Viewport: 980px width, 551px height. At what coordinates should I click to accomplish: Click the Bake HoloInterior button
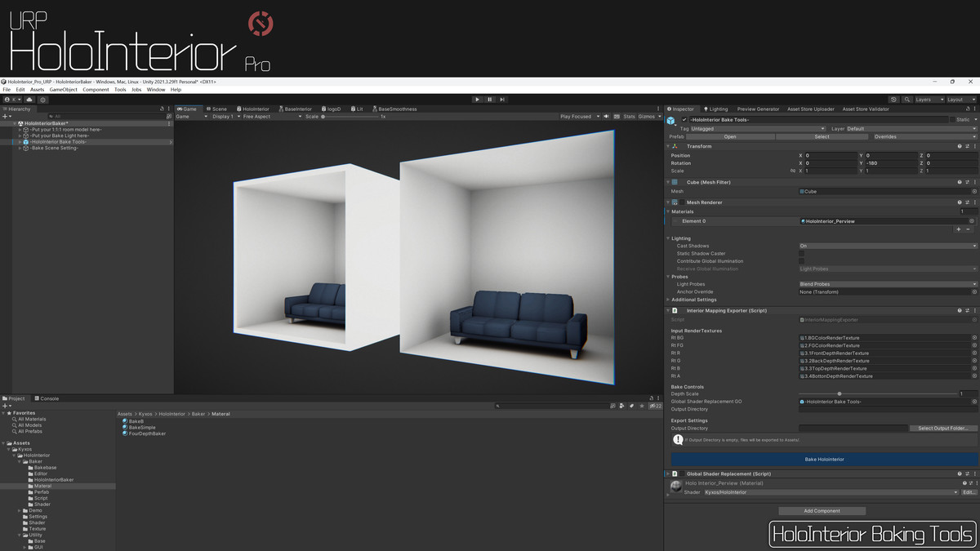point(824,460)
